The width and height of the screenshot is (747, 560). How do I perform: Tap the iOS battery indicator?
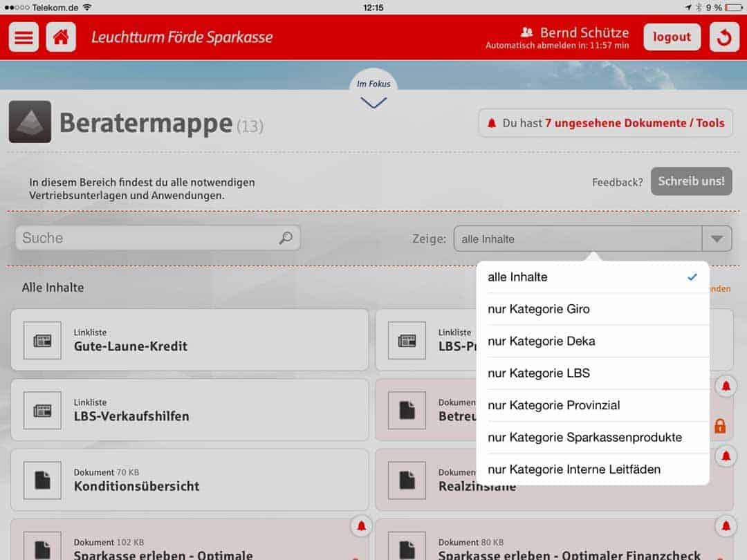click(732, 7)
